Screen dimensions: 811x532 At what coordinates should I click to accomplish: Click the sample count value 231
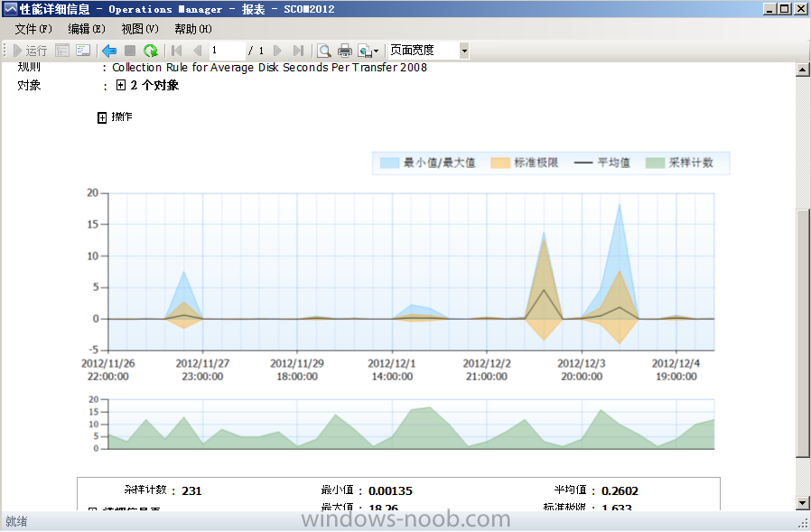191,490
